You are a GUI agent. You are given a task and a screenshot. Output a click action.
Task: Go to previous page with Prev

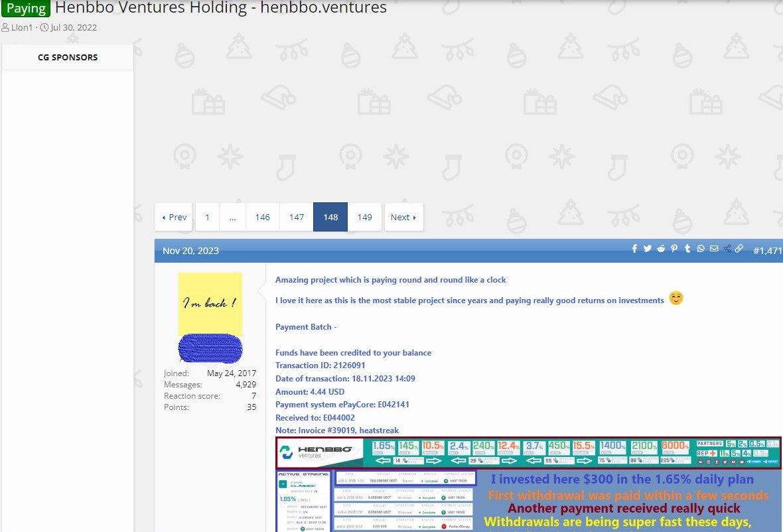(174, 217)
